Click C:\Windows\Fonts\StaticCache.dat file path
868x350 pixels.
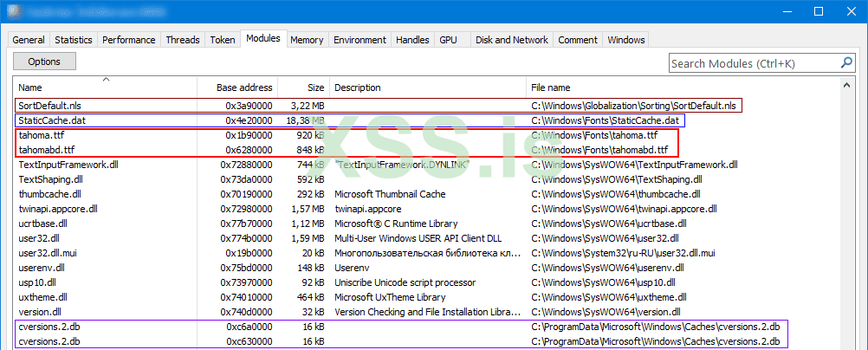606,120
